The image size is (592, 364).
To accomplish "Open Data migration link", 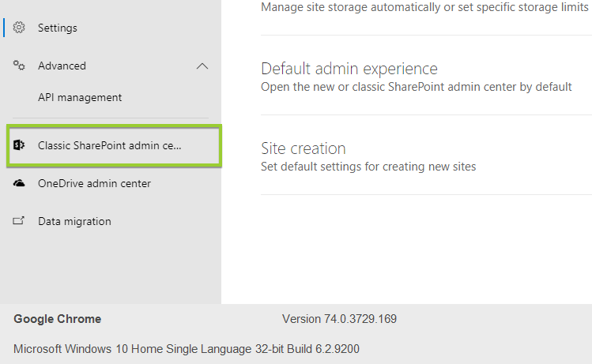I will tap(74, 221).
